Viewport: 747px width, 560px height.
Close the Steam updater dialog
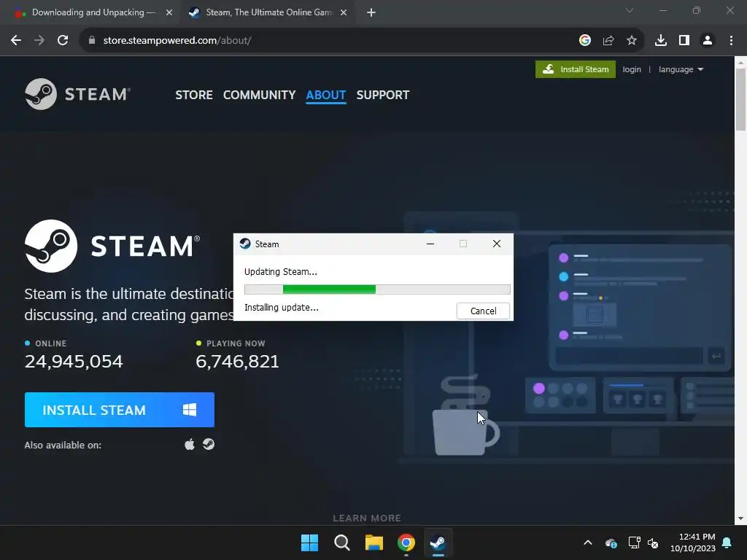click(496, 244)
